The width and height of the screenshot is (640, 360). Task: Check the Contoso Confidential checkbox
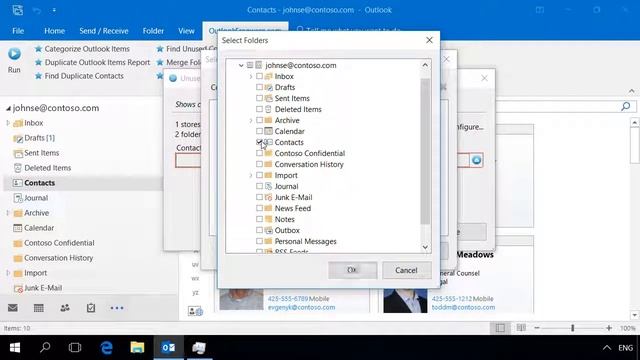259,153
